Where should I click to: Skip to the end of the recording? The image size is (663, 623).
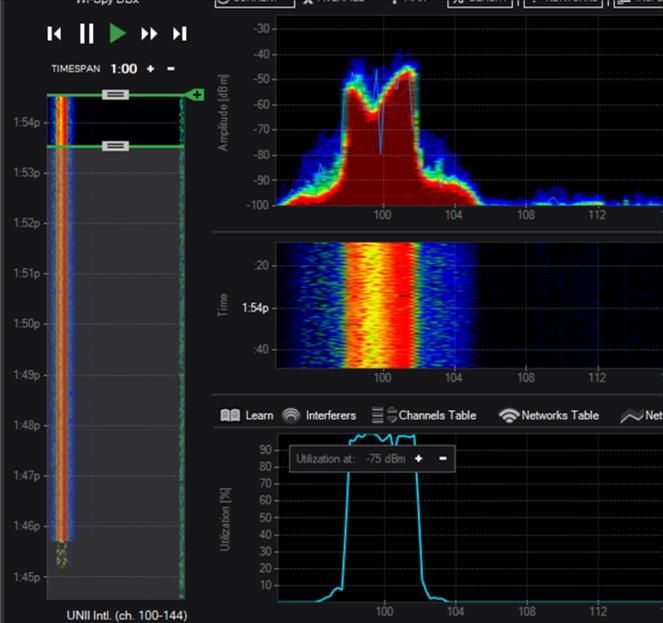point(180,34)
